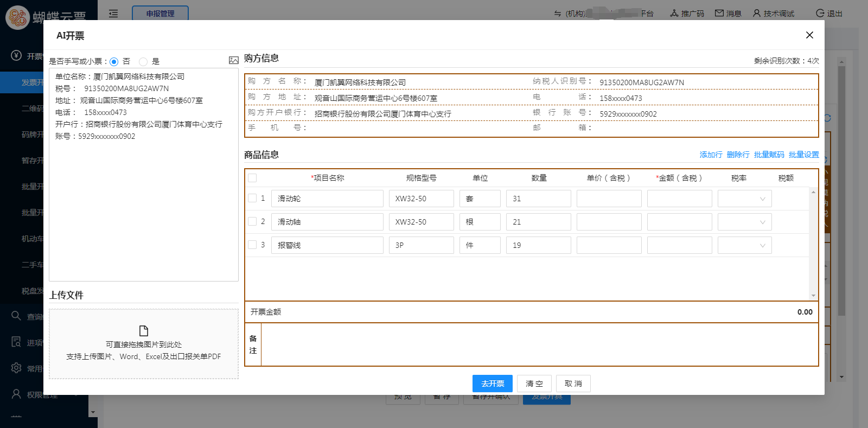Click the recognized text box content area
Viewport: 868px width, 428px height.
(x=144, y=175)
